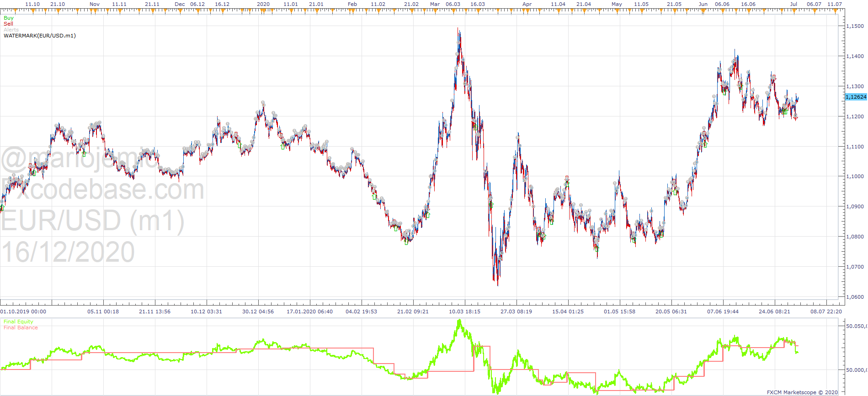Click the 11.07 date on top timeline
Viewport: 868px width, 396px height.
click(835, 4)
